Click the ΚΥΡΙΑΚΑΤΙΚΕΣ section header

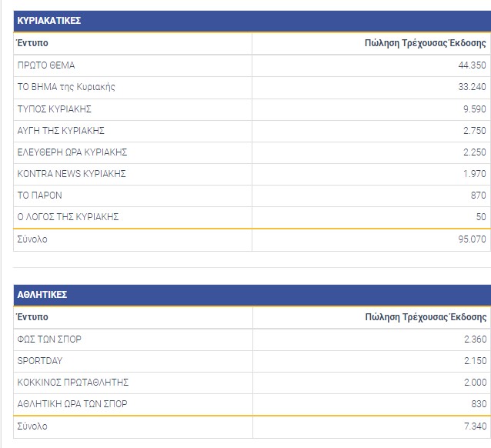49,21
